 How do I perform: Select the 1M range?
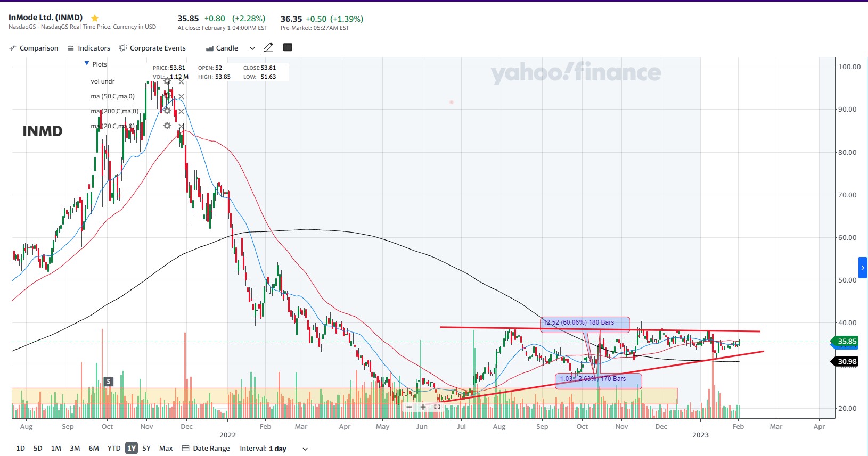(56, 449)
